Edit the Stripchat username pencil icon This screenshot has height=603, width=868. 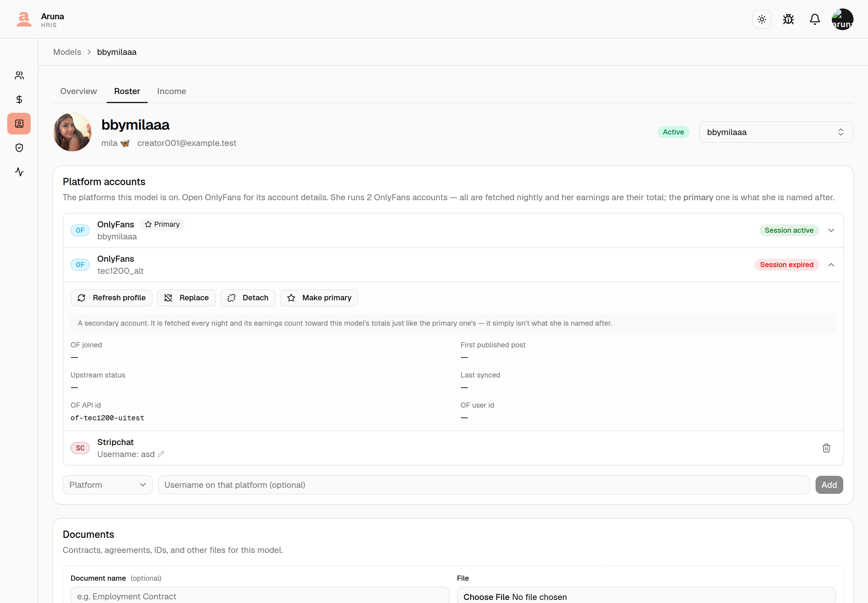point(161,454)
